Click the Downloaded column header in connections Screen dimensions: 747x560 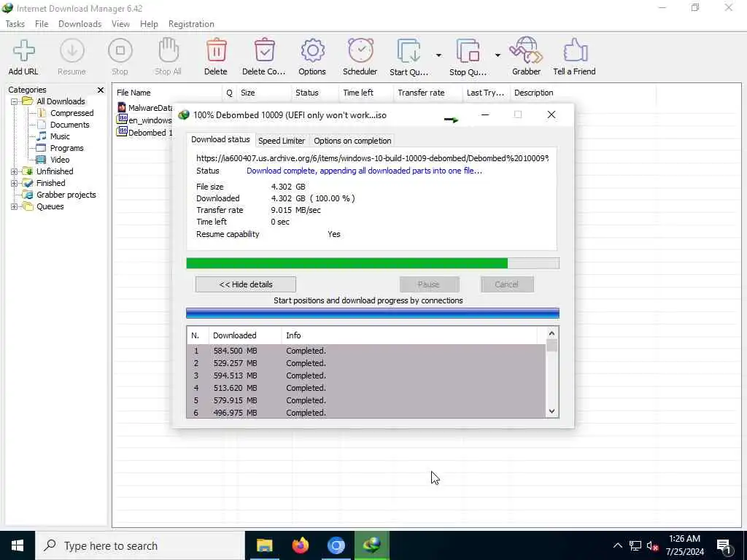[x=245, y=335]
